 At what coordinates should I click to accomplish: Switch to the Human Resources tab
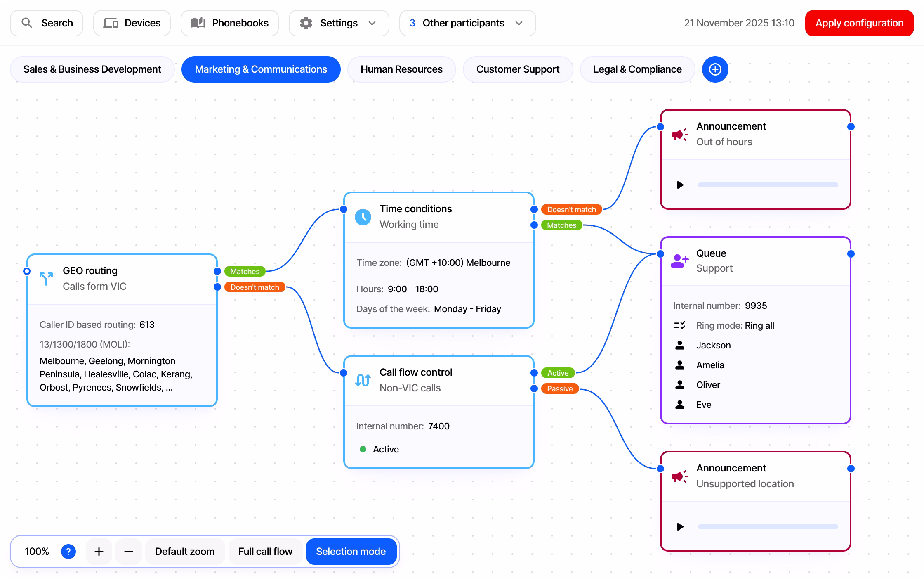[401, 69]
